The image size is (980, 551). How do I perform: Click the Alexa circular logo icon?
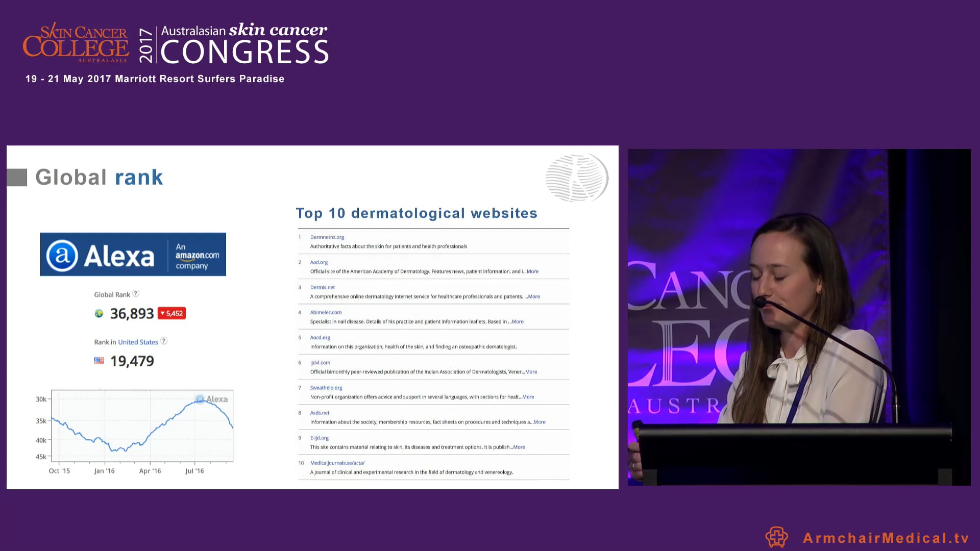(x=62, y=255)
